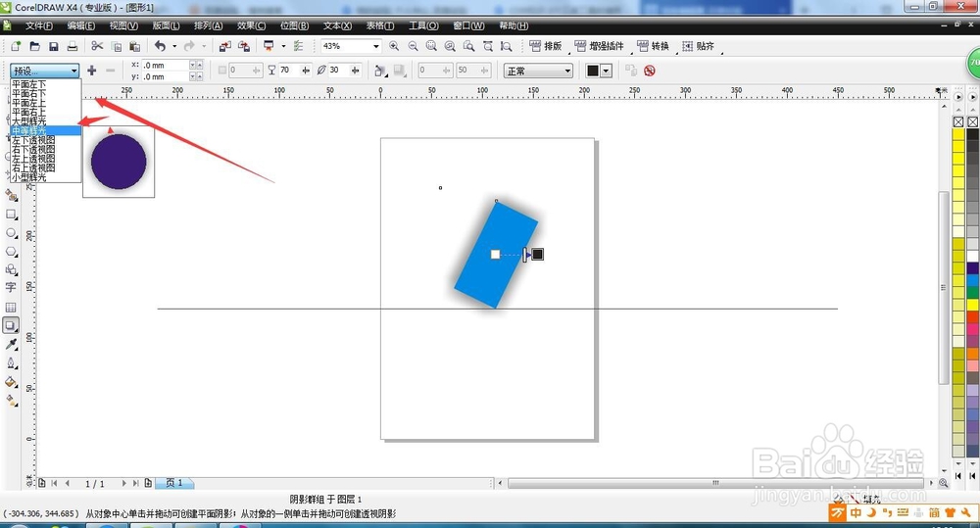Choose preset 平面左下 from list
Viewport: 980px width, 528px height.
[x=46, y=83]
